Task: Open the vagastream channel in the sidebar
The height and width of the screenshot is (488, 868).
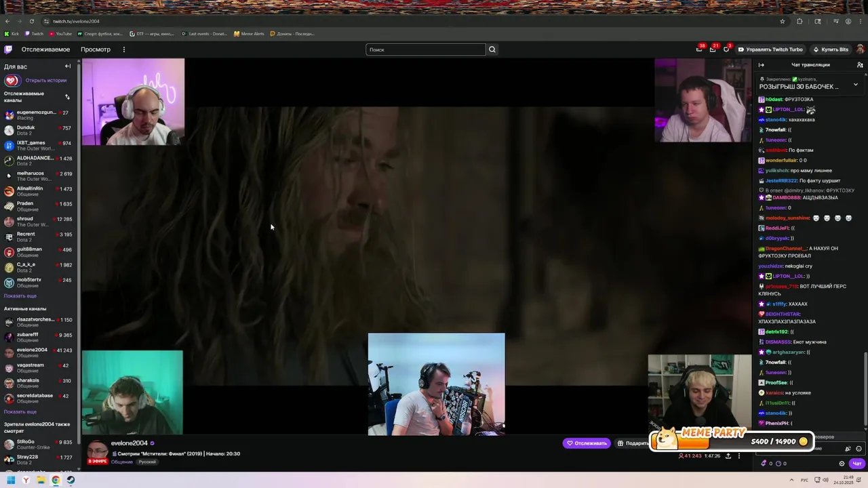Action: coord(40,368)
